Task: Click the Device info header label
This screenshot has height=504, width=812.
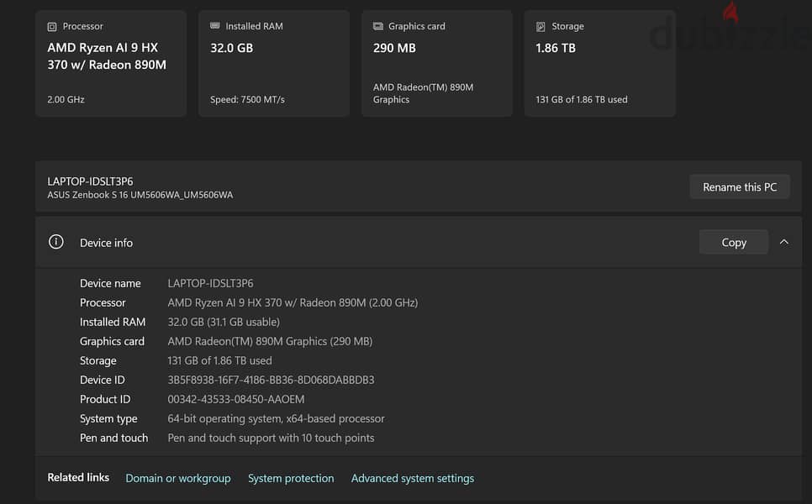Action: click(106, 243)
